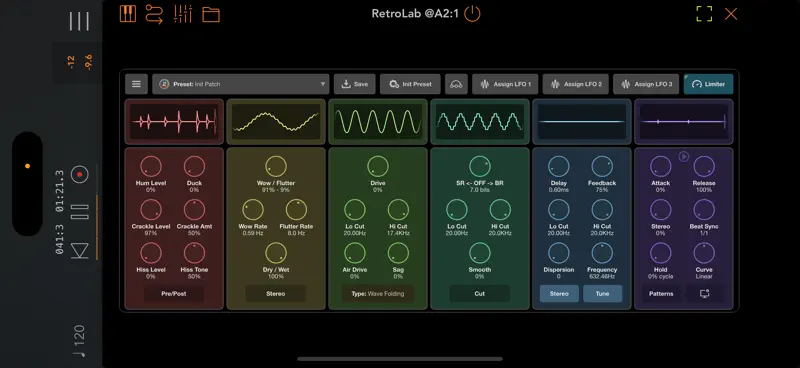Click the Hold knob
Image resolution: width=800 pixels, height=368 pixels.
(661, 253)
